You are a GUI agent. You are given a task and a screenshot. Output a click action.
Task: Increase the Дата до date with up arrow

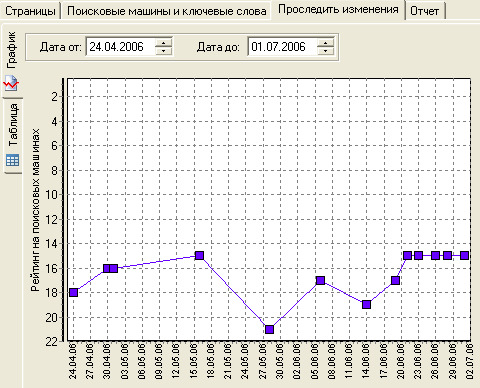point(325,42)
